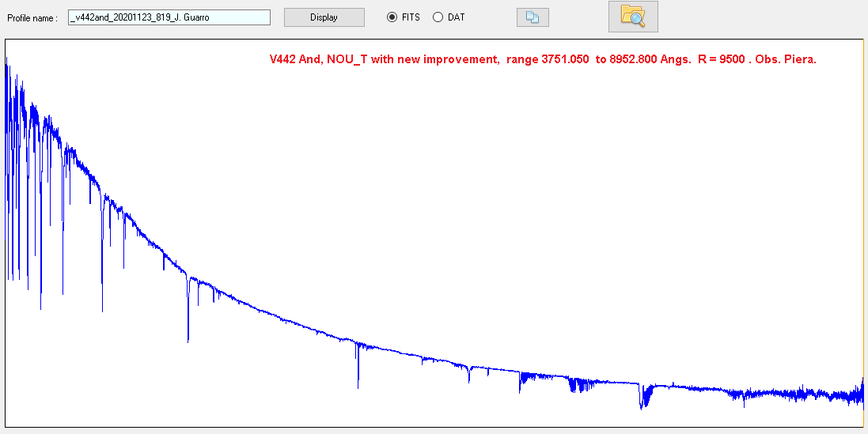Select the DAT radio button

click(x=438, y=17)
